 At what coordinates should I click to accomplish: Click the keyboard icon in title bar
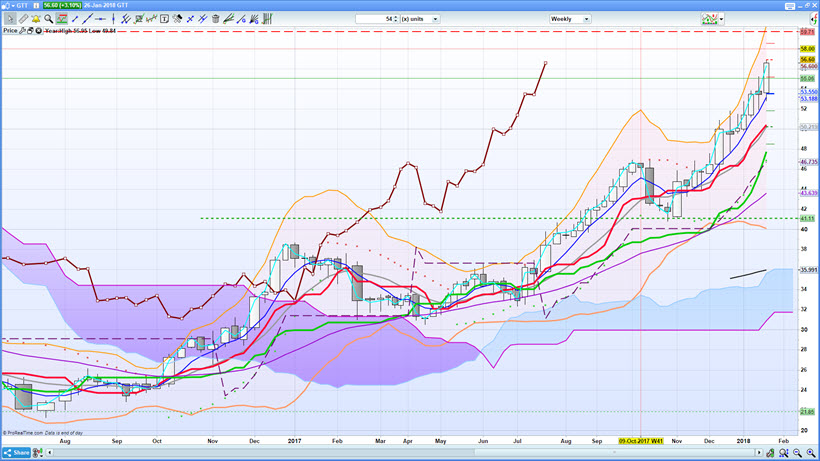[x=790, y=6]
